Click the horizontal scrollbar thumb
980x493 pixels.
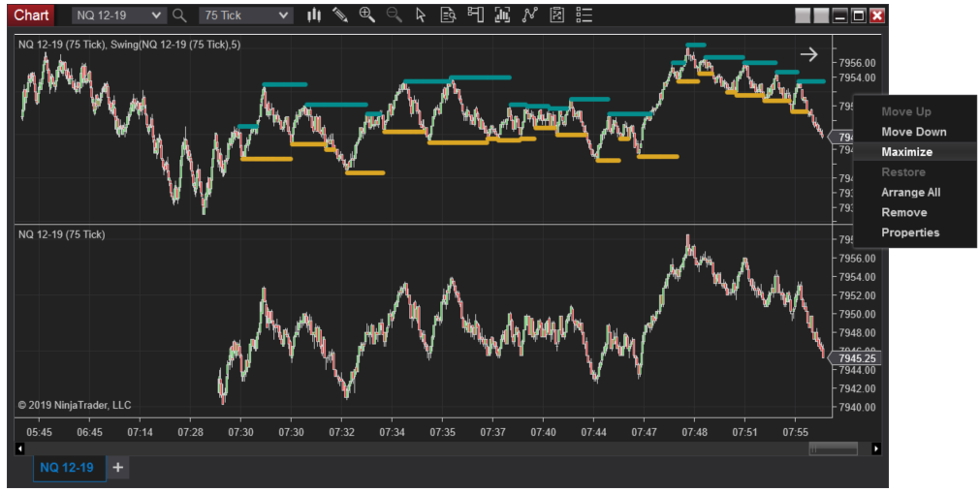pos(833,448)
